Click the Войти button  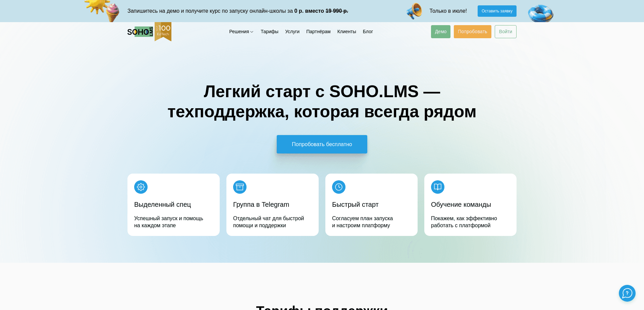pyautogui.click(x=505, y=32)
